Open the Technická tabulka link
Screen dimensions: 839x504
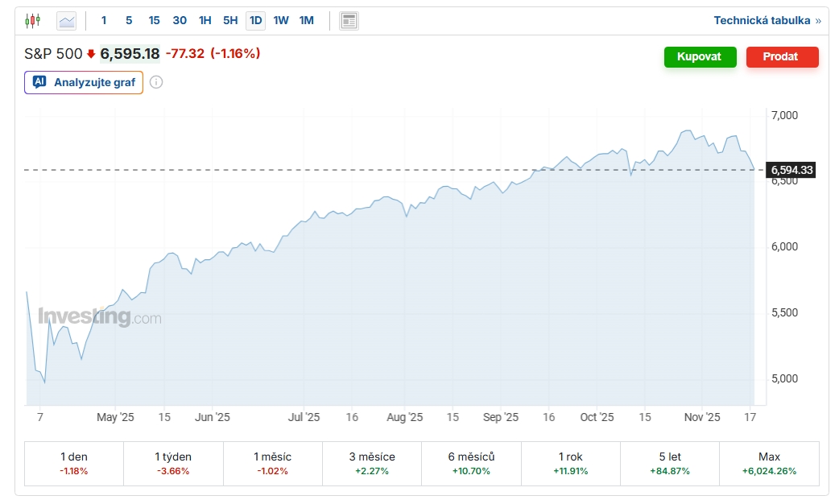[767, 20]
